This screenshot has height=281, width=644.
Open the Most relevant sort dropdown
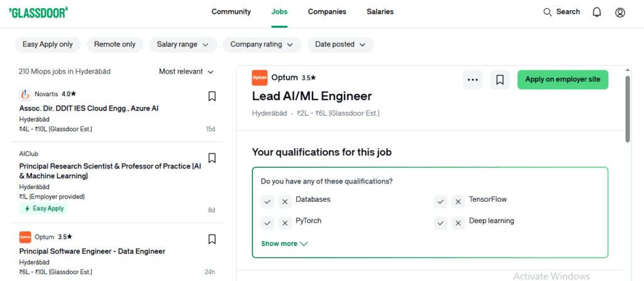tap(186, 72)
